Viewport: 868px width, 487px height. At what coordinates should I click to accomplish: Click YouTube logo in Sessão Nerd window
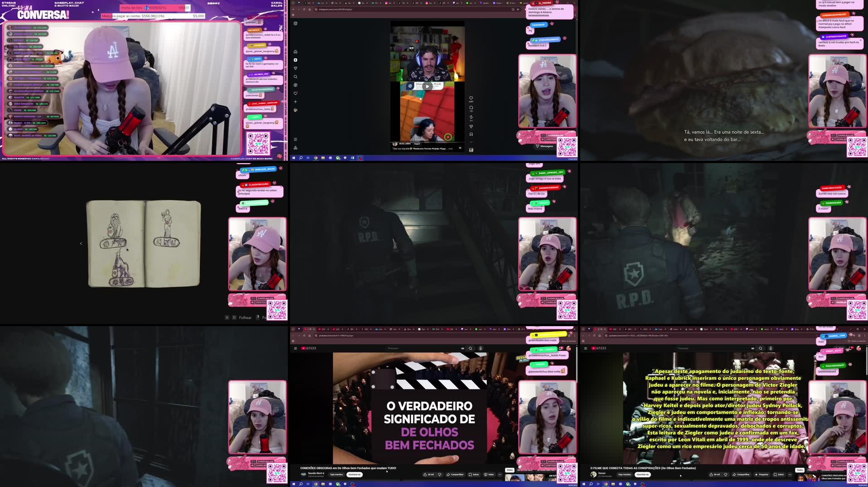(x=309, y=348)
